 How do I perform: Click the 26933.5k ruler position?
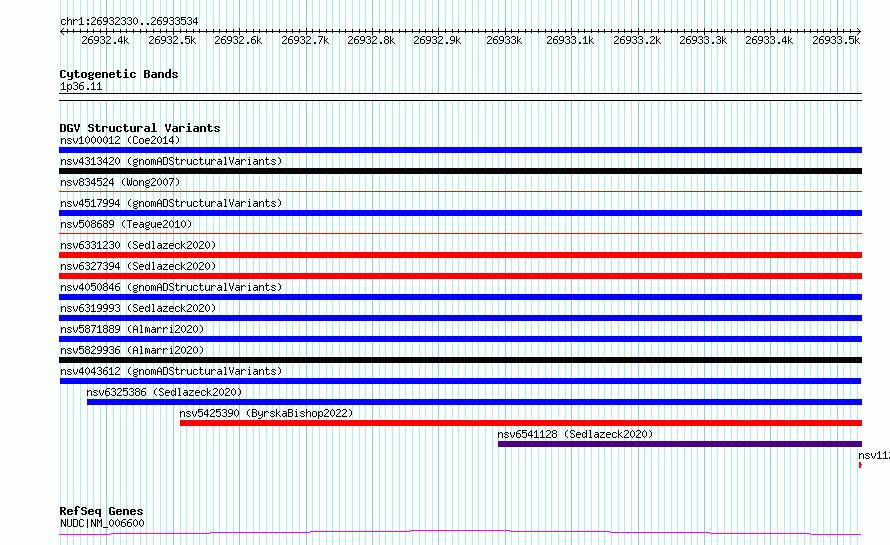(836, 40)
